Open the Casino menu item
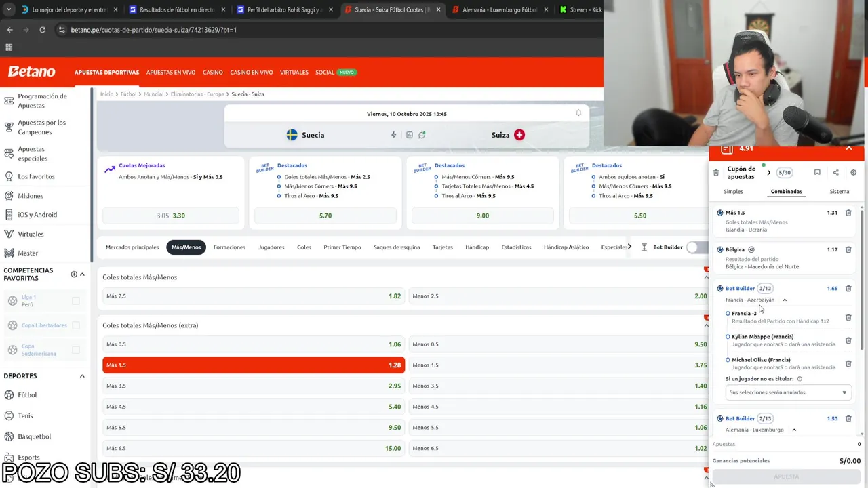The height and width of the screenshot is (488, 868). click(213, 73)
